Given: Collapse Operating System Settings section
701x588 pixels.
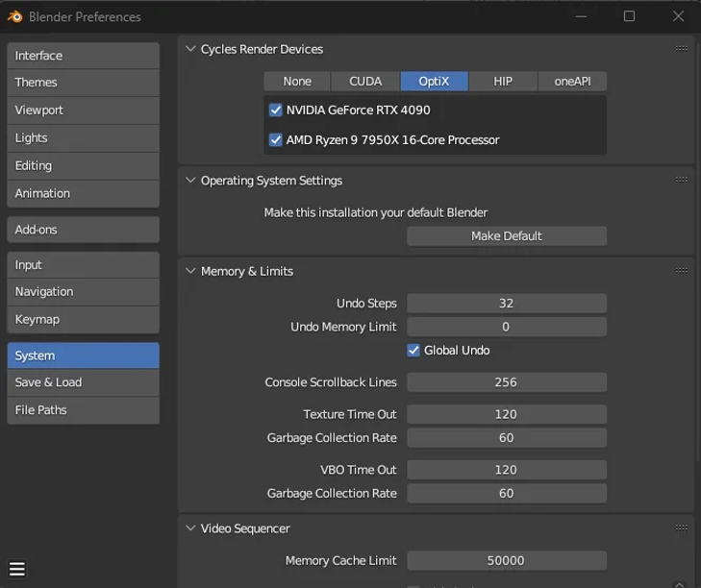Looking at the screenshot, I should tap(190, 181).
